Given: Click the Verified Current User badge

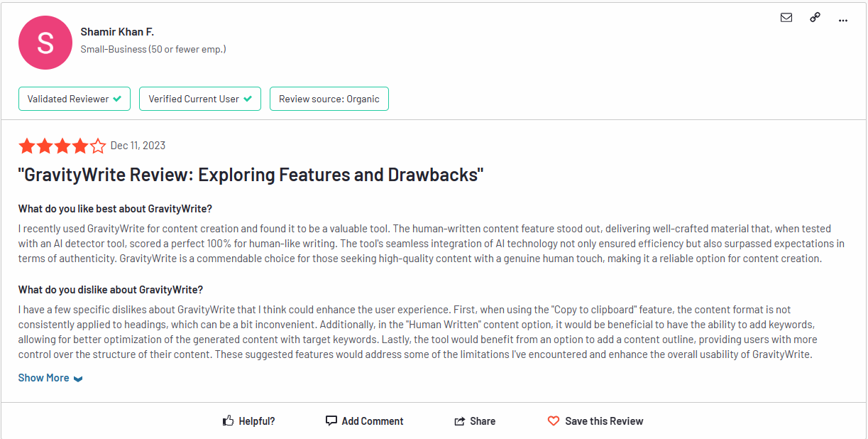Looking at the screenshot, I should click(199, 99).
